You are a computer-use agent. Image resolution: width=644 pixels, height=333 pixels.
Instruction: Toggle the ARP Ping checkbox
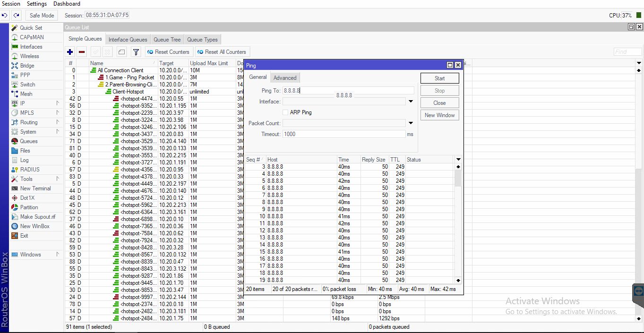(x=285, y=112)
